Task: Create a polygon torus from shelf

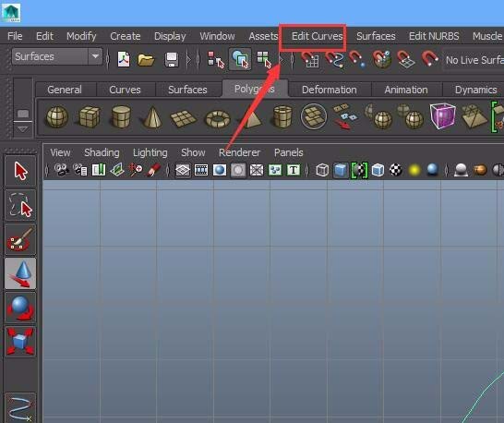Action: tap(217, 118)
